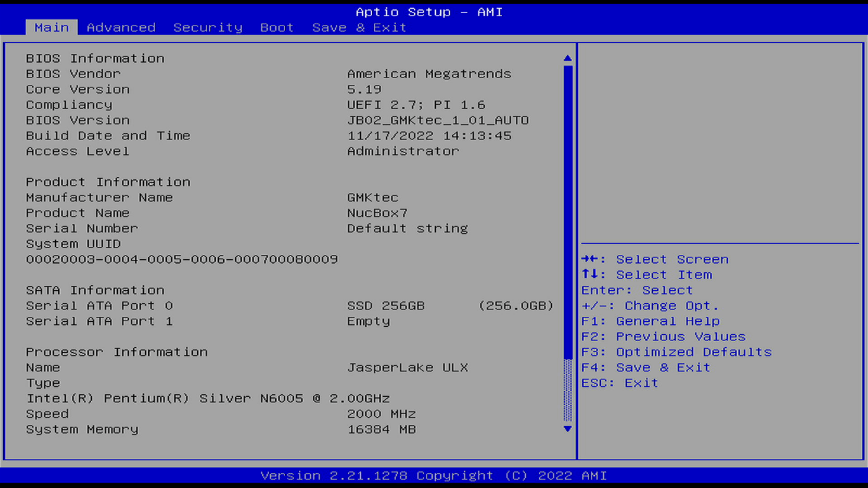Select the Serial ATA Port 0 label
The image size is (868, 488).
pyautogui.click(x=99, y=306)
